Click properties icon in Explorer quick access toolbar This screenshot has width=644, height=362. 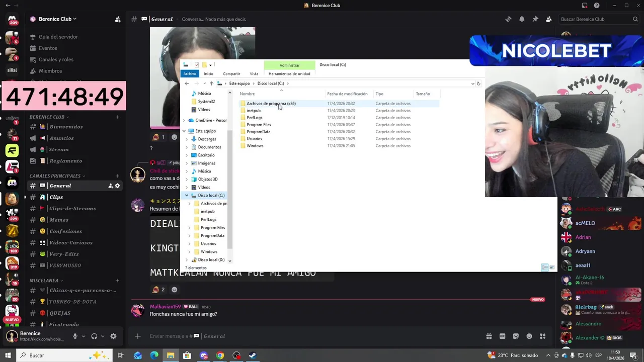point(197,65)
